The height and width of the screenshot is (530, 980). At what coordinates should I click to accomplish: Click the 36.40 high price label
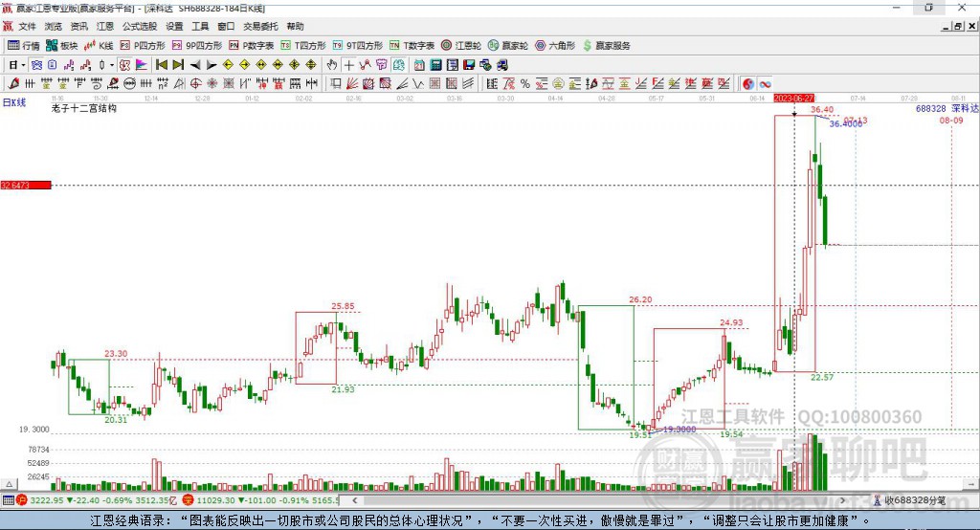coord(822,109)
